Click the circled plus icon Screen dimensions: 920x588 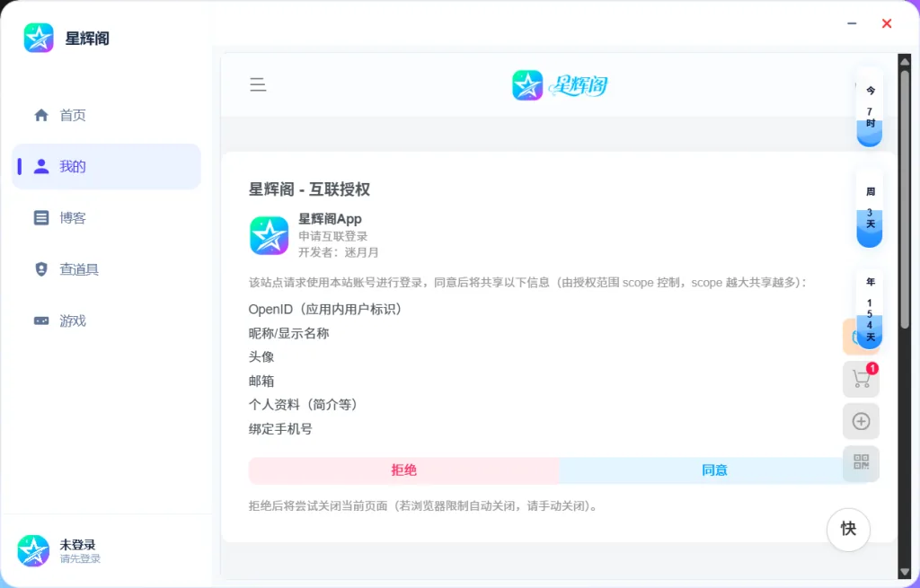tap(861, 421)
